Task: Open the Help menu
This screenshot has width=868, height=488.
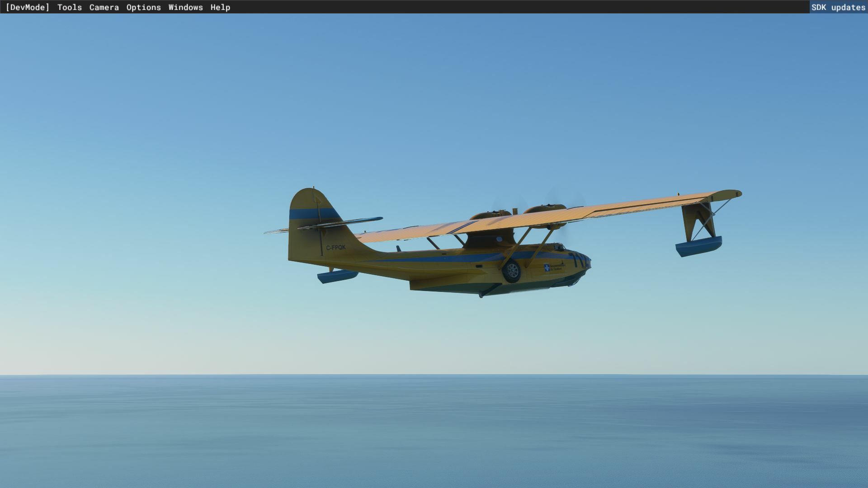Action: pyautogui.click(x=220, y=7)
